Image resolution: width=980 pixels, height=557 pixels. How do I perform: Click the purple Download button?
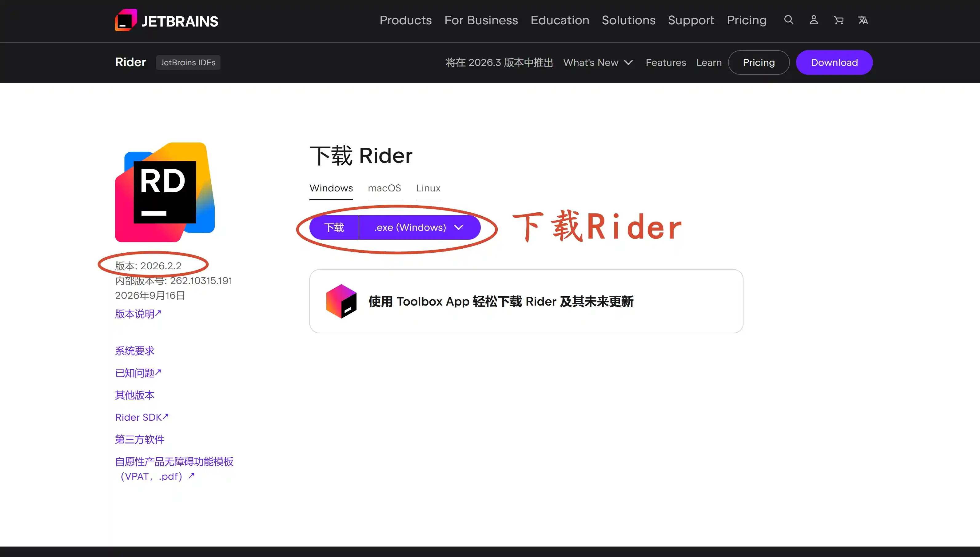tap(834, 62)
